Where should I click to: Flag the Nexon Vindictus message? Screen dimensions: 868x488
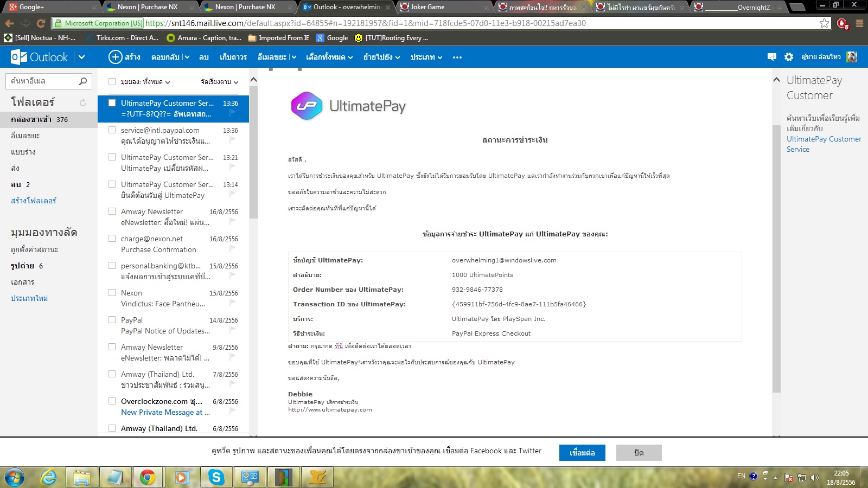tap(233, 303)
